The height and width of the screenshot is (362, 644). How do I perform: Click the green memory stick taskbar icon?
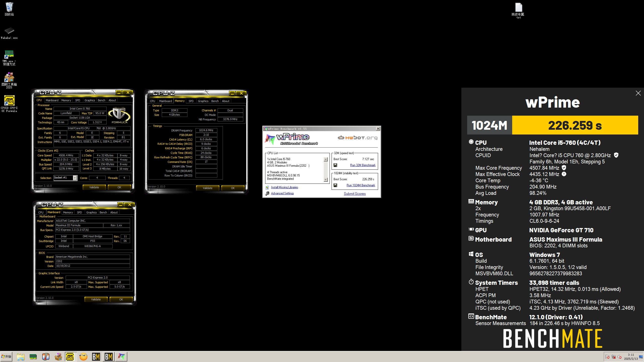(33, 357)
